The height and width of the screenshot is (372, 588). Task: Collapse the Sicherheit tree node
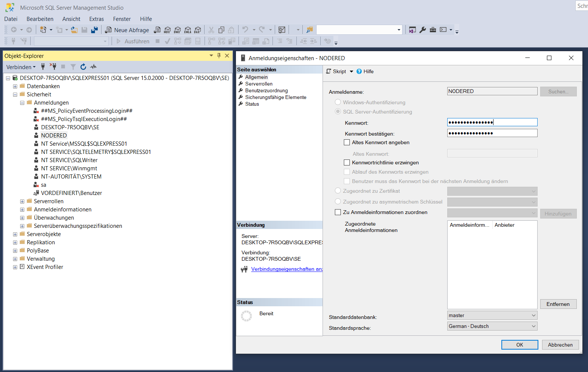(x=15, y=94)
